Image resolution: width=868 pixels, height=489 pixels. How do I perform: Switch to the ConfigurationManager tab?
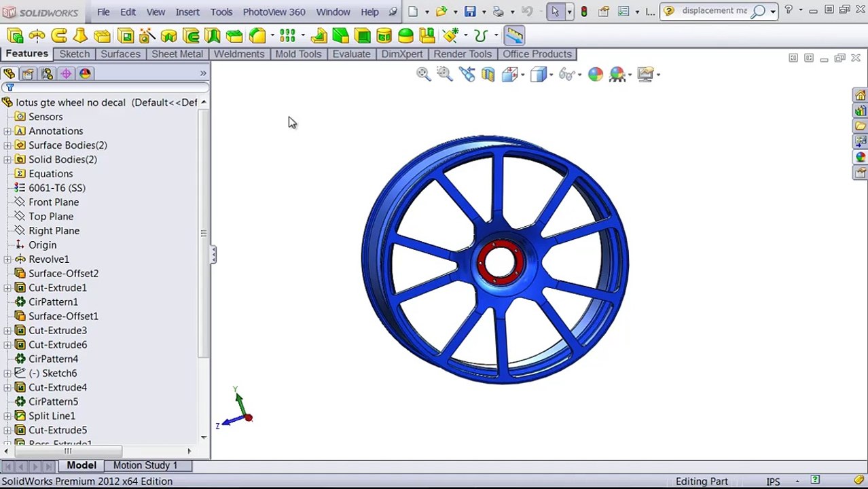[x=47, y=73]
